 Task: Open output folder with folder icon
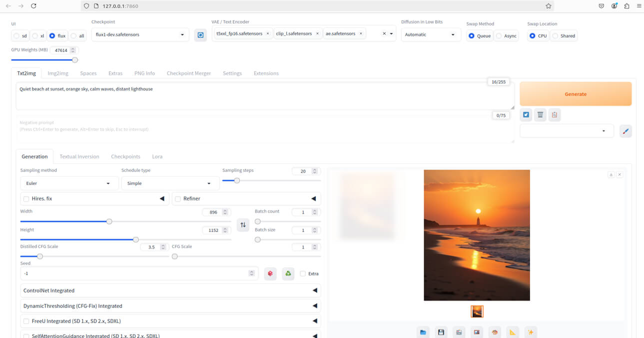(x=423, y=332)
